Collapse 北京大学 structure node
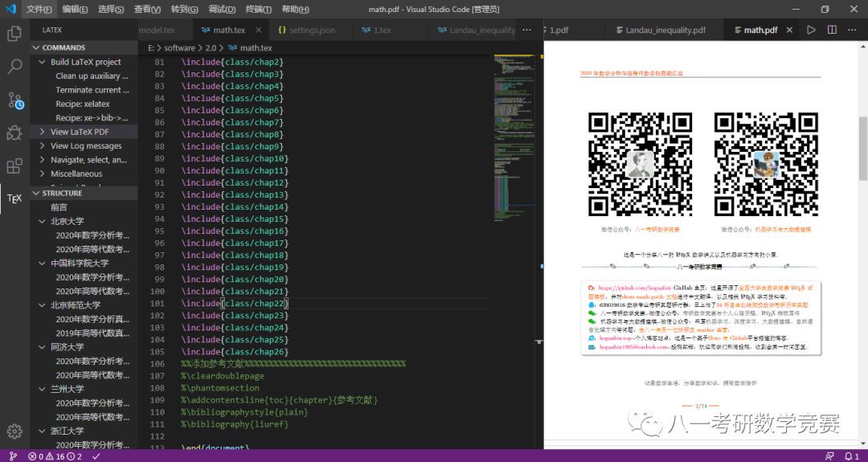Image resolution: width=868 pixels, height=462 pixels. coord(42,221)
